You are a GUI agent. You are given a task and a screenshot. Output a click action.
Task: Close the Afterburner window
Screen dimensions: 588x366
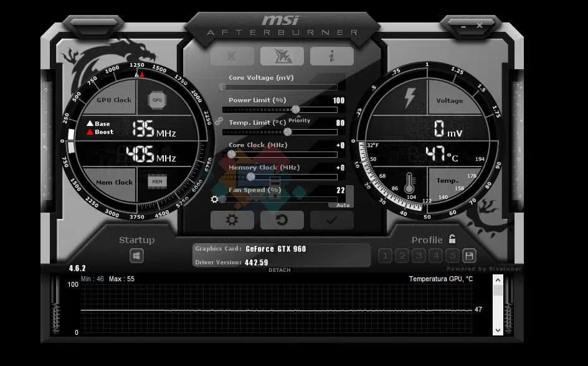pos(480,26)
